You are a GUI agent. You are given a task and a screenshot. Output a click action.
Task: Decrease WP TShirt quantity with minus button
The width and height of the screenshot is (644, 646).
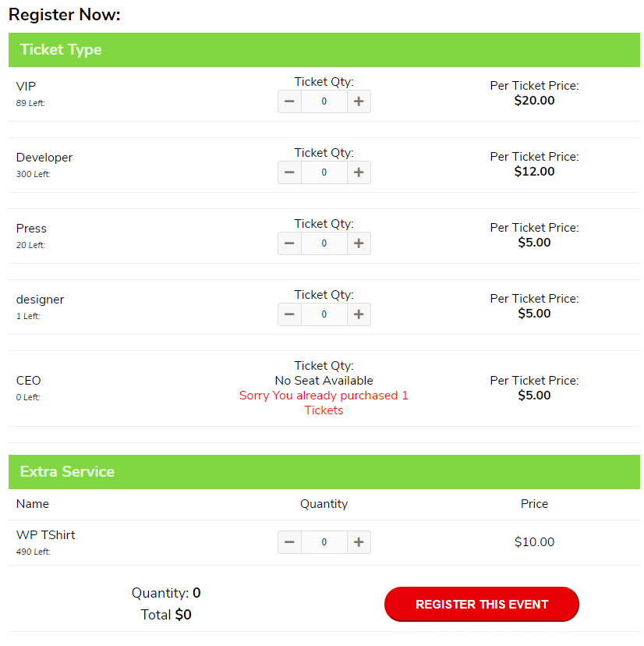coord(289,541)
